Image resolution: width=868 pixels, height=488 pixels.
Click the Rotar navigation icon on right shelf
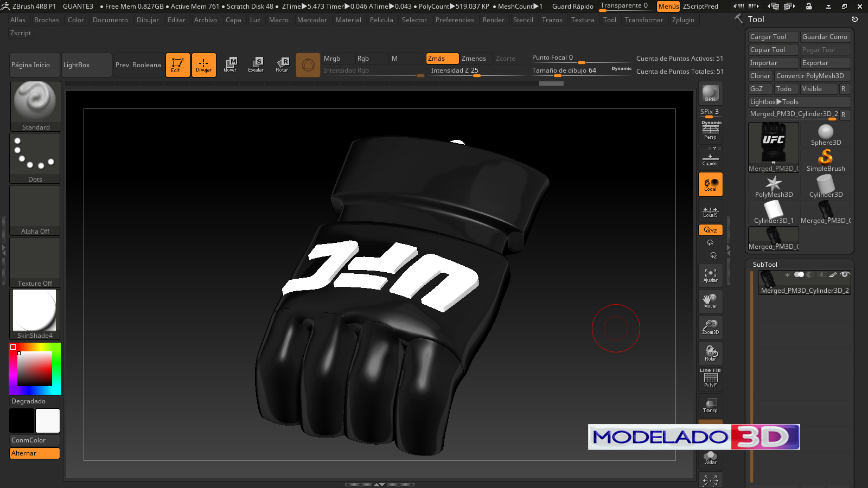click(711, 354)
